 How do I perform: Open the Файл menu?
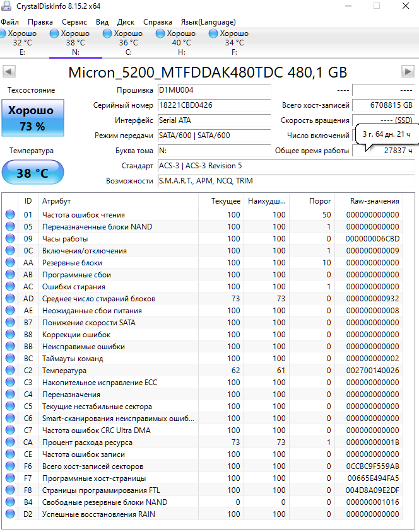pyautogui.click(x=9, y=22)
